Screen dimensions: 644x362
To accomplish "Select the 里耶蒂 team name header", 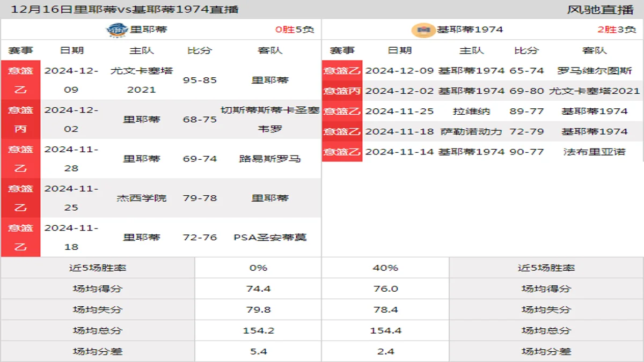I will click(x=149, y=29).
